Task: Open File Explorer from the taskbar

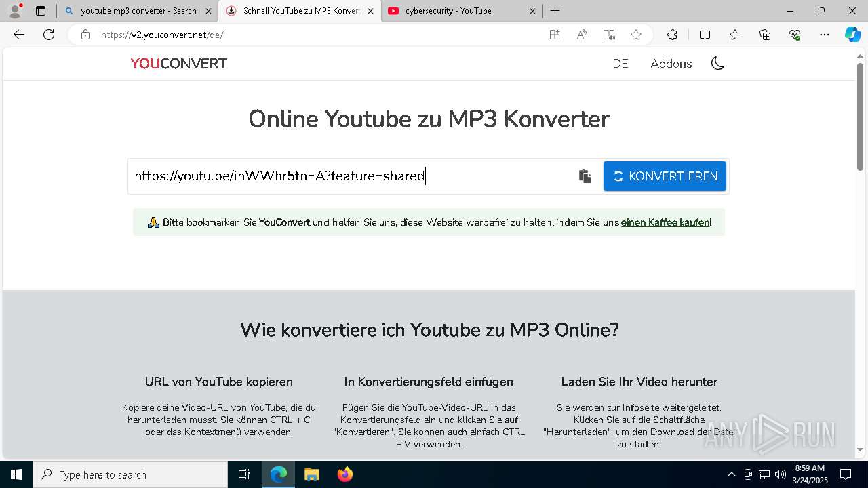Action: [x=311, y=474]
